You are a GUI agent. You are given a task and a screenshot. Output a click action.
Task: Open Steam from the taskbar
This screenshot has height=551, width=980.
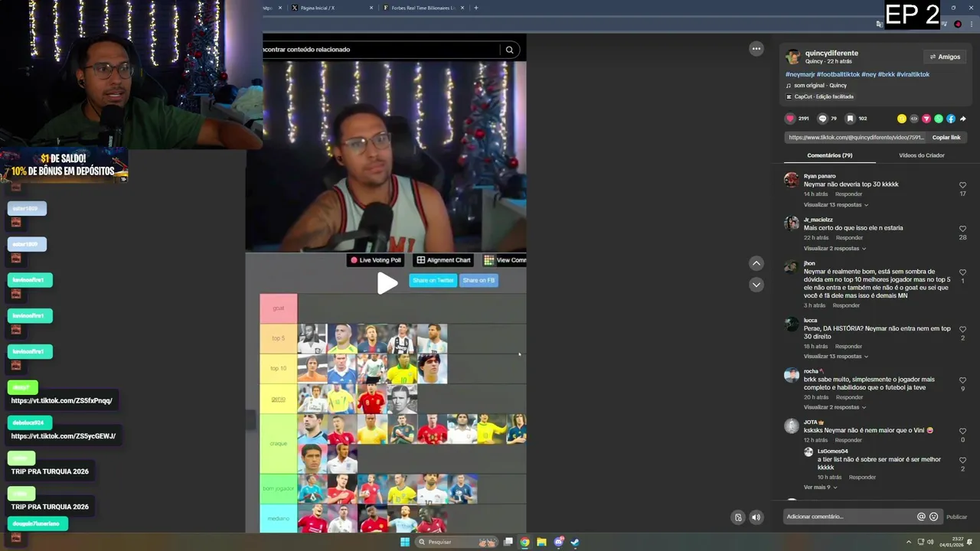[575, 542]
